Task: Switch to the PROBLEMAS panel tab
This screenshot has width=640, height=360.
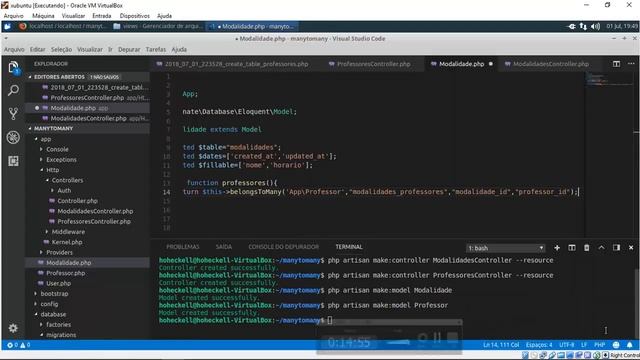Action: coord(182,247)
